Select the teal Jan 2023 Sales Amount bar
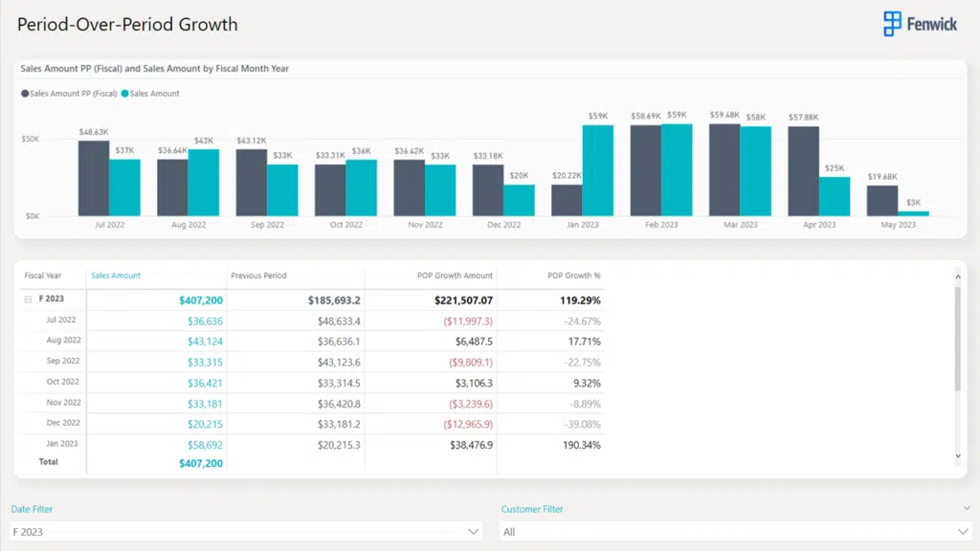Image resolution: width=980 pixels, height=551 pixels. pyautogui.click(x=597, y=170)
